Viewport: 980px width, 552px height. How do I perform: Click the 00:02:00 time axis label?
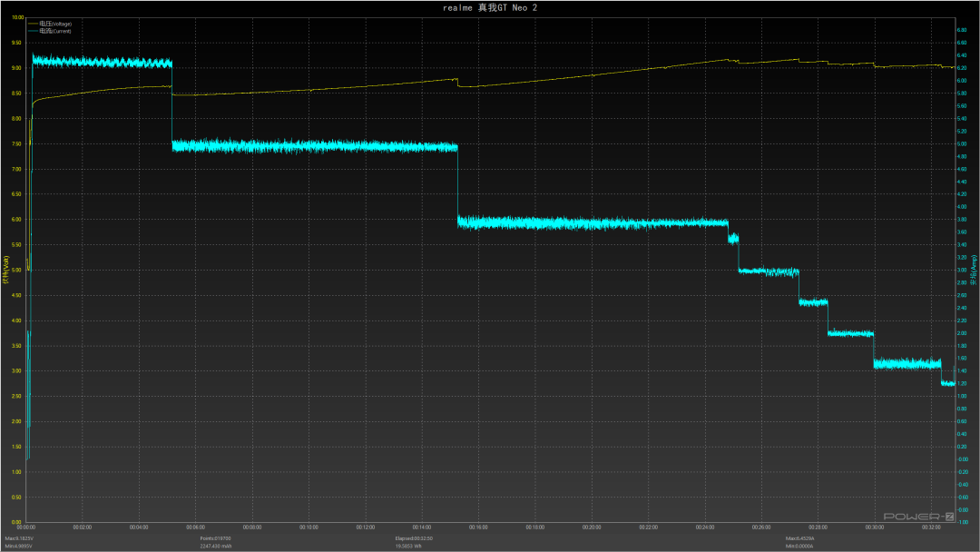click(x=83, y=527)
